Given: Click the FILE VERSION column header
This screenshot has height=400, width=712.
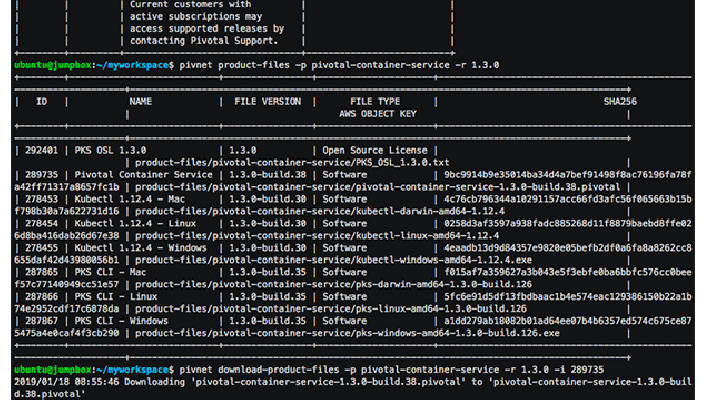Looking at the screenshot, I should (267, 102).
